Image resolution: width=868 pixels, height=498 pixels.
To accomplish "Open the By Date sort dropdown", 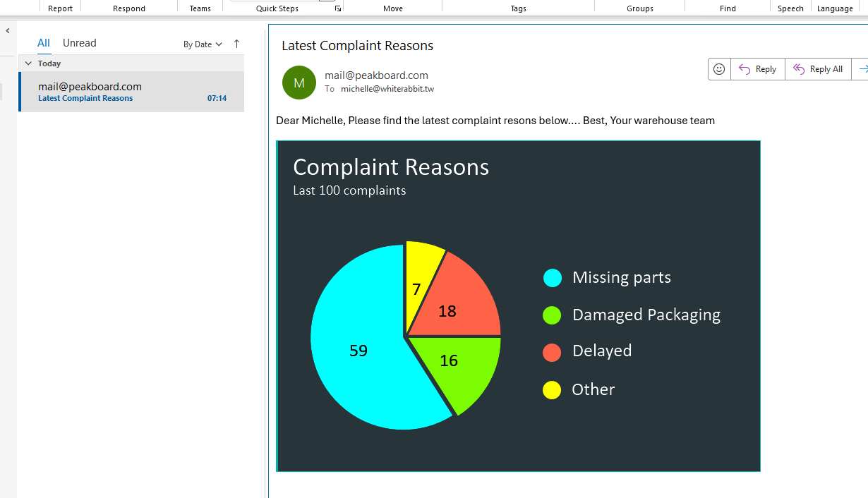I will tap(202, 44).
